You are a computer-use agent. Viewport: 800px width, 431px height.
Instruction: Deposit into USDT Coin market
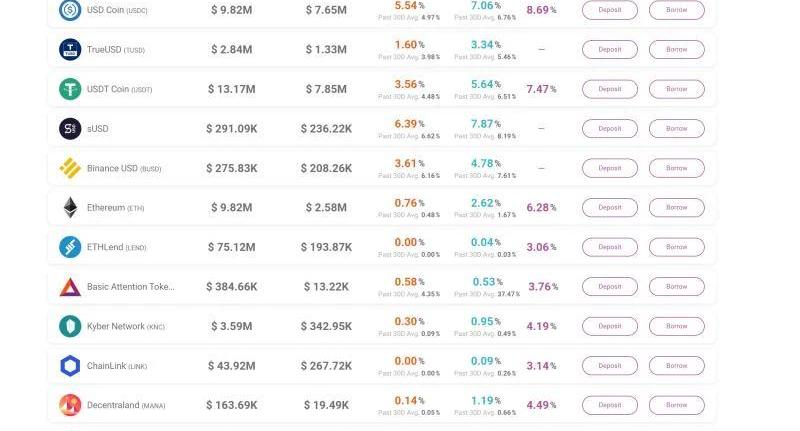click(x=609, y=89)
